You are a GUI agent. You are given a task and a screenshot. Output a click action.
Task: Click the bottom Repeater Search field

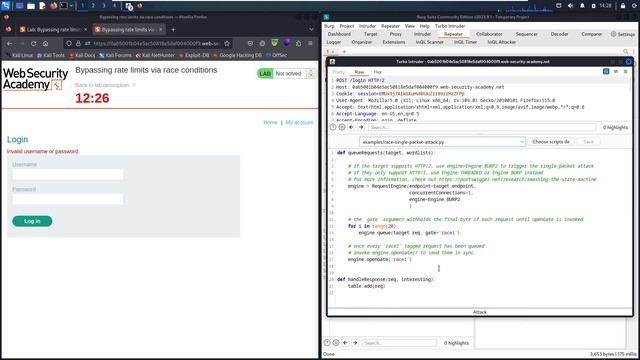click(x=399, y=343)
